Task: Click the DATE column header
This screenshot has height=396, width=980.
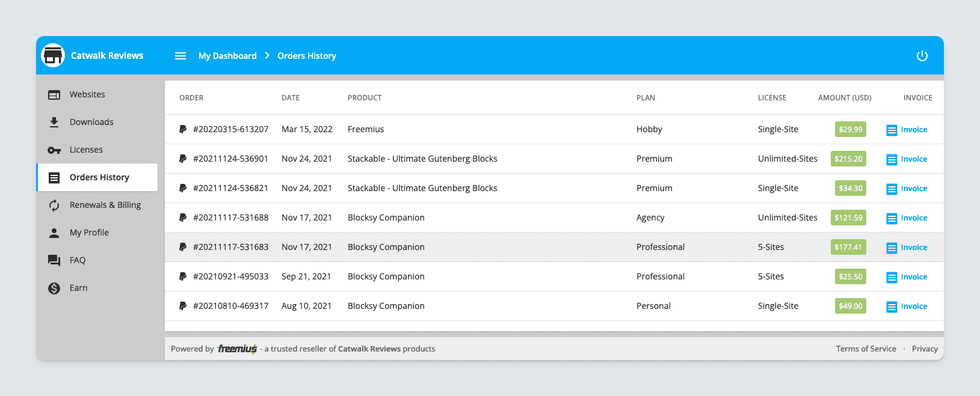Action: [x=291, y=97]
